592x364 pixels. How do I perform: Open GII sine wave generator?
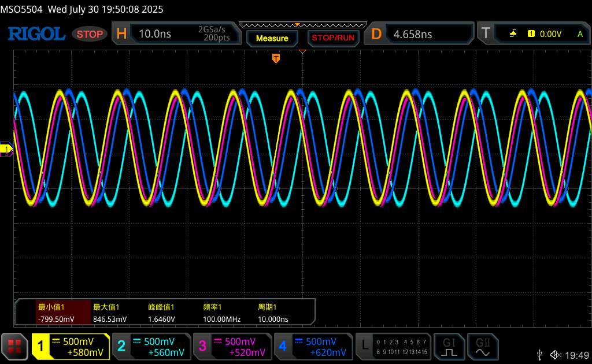pos(483,346)
